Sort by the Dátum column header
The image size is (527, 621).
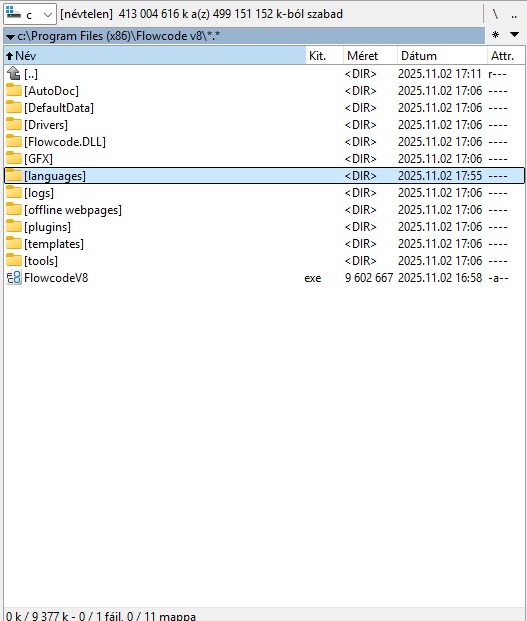pos(442,55)
